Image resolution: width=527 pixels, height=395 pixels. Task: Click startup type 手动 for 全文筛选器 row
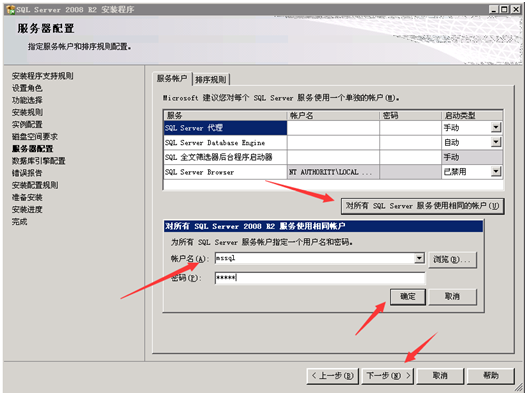[x=472, y=157]
